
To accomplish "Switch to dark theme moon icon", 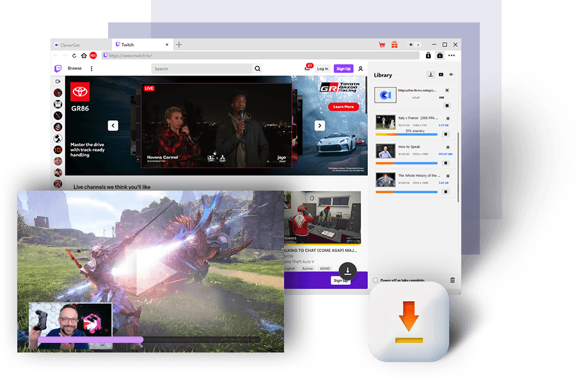I will tap(418, 45).
